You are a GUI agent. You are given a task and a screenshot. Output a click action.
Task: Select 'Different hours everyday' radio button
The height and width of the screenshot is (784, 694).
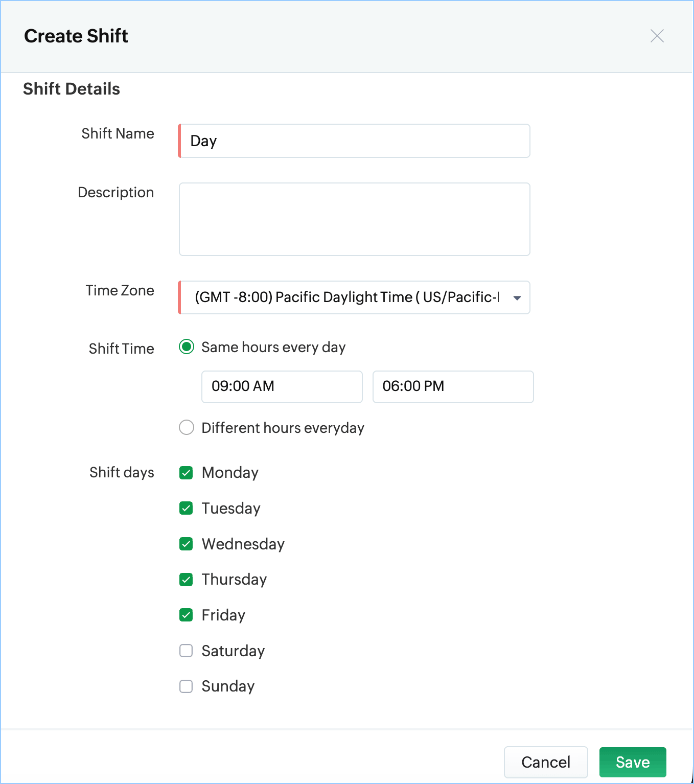click(x=187, y=427)
